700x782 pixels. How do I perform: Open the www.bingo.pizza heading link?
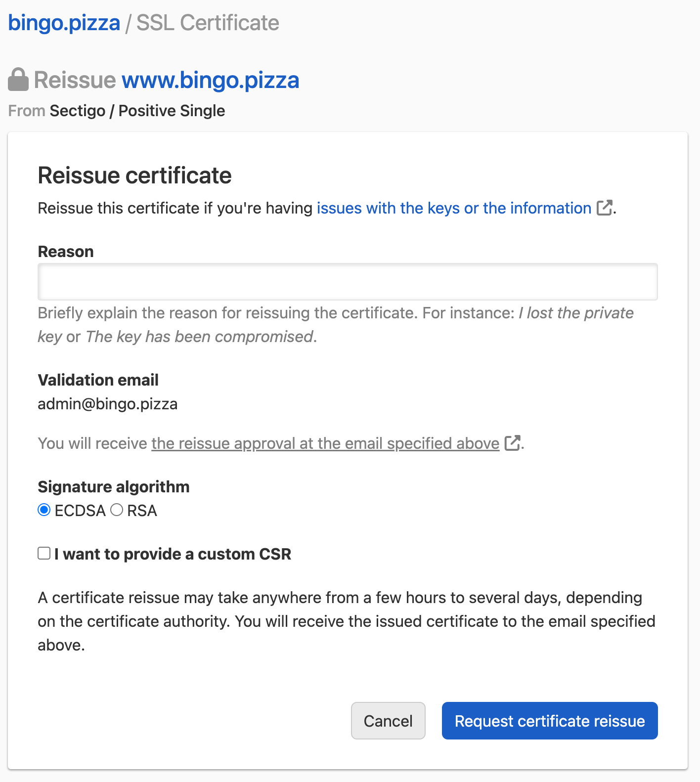click(210, 80)
